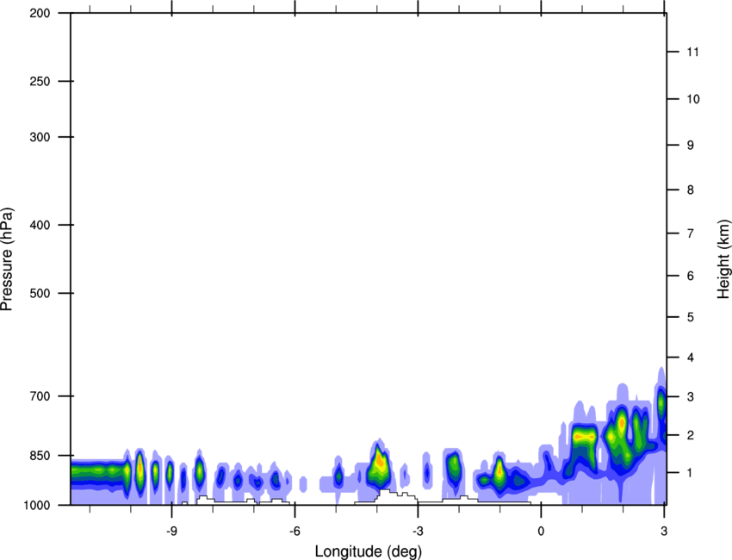The image size is (732, 560).
Task: Click the -6 longitude tick label
Action: pos(295,532)
